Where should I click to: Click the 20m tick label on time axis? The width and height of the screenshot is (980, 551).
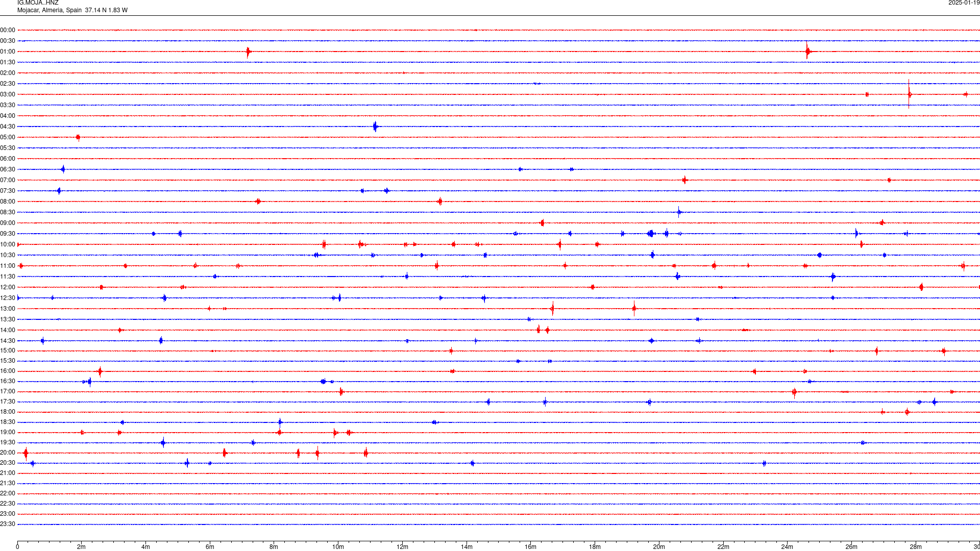tap(659, 547)
